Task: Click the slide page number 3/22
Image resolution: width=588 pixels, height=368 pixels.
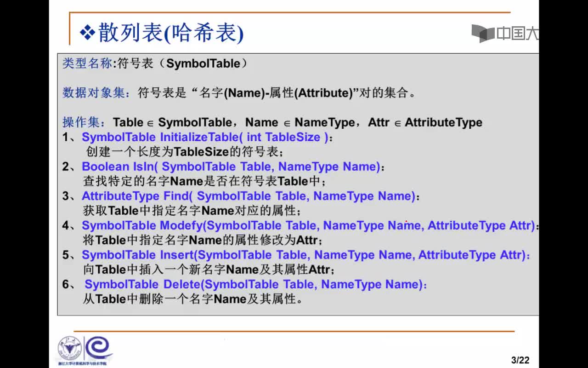Action: click(520, 360)
